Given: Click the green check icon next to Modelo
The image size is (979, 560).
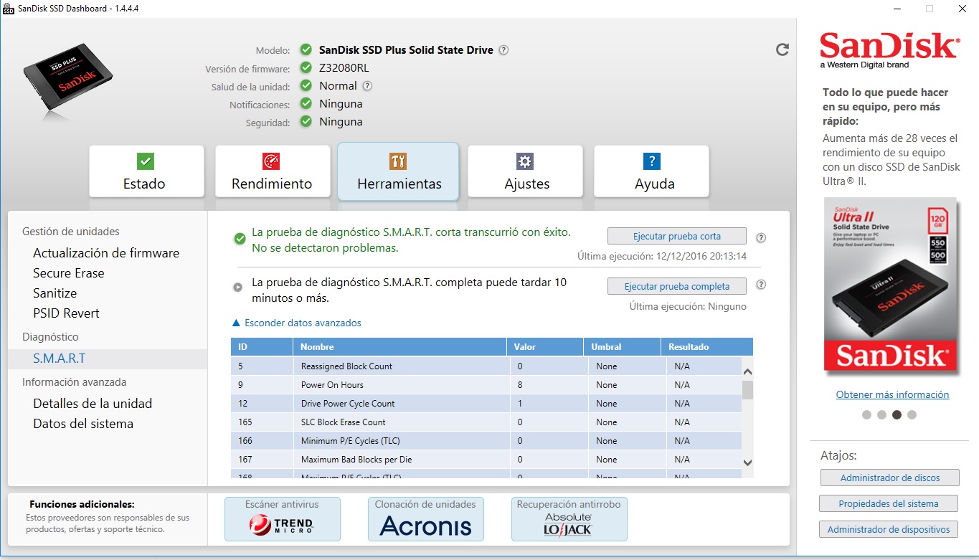Looking at the screenshot, I should [x=306, y=50].
